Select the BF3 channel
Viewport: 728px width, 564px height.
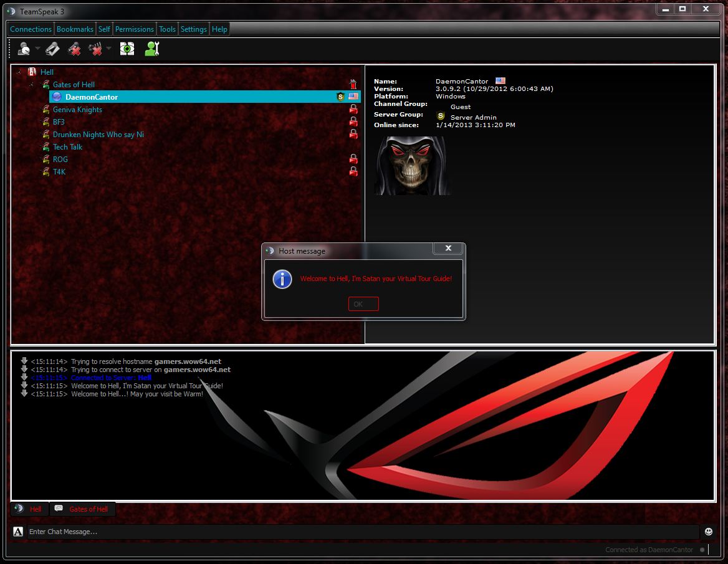59,122
